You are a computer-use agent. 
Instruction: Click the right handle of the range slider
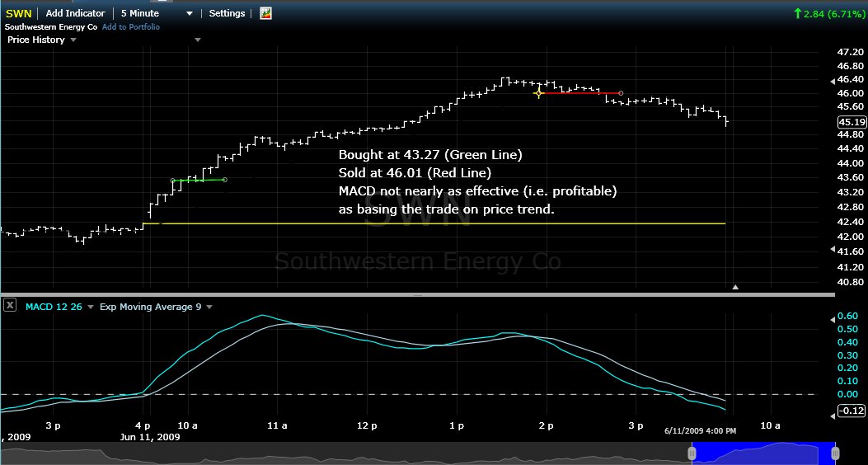(x=835, y=453)
